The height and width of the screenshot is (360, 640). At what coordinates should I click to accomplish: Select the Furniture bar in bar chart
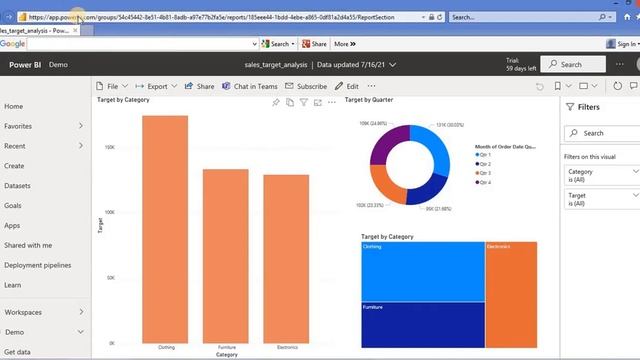click(226, 256)
